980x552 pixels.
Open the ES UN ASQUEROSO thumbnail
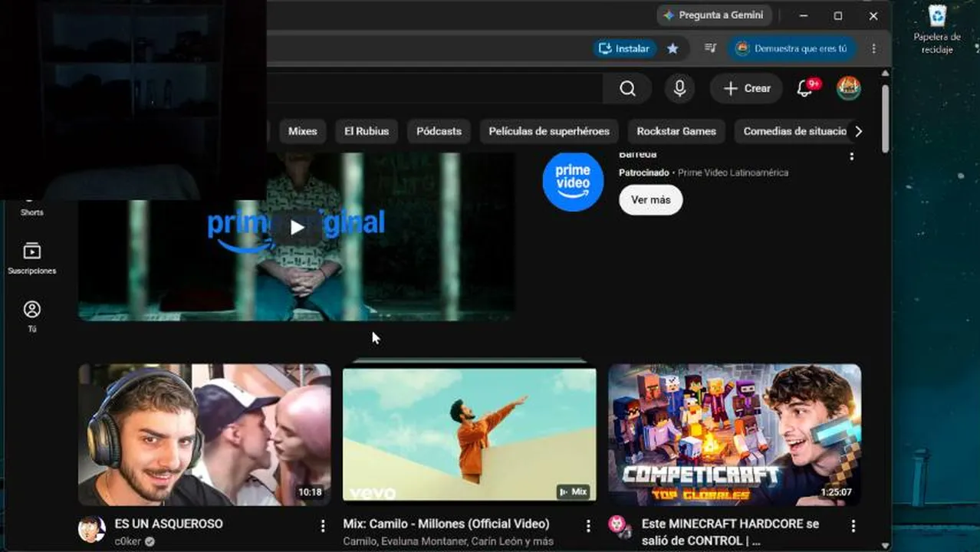point(205,435)
